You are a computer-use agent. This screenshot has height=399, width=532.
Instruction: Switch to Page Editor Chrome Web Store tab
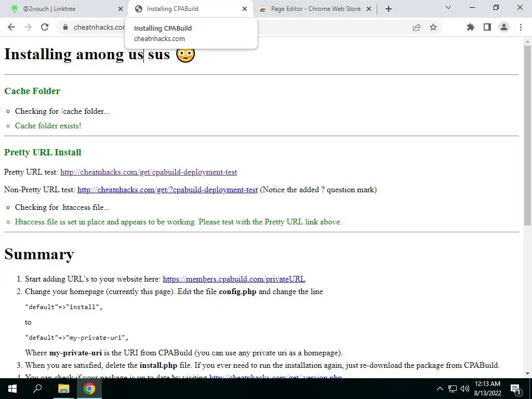click(x=315, y=9)
